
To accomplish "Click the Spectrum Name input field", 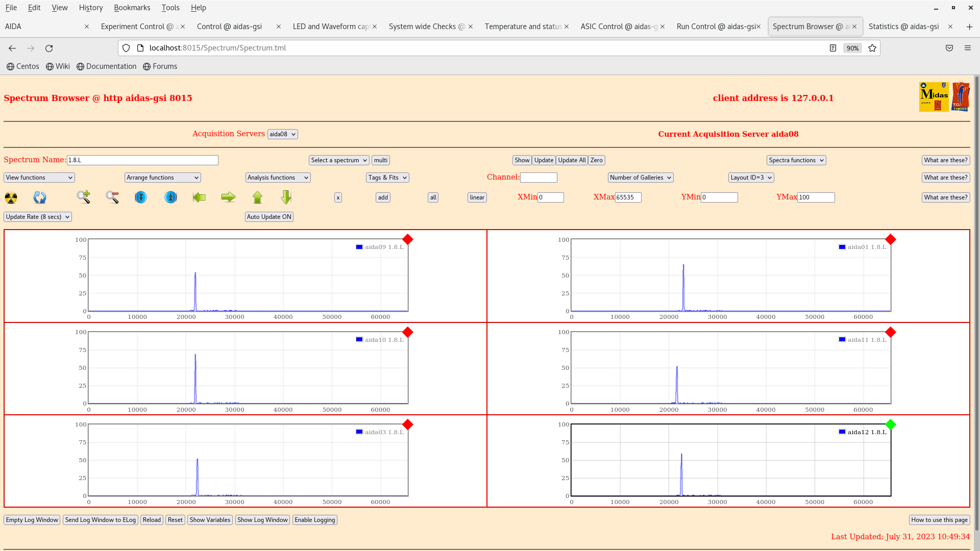I will 142,160.
